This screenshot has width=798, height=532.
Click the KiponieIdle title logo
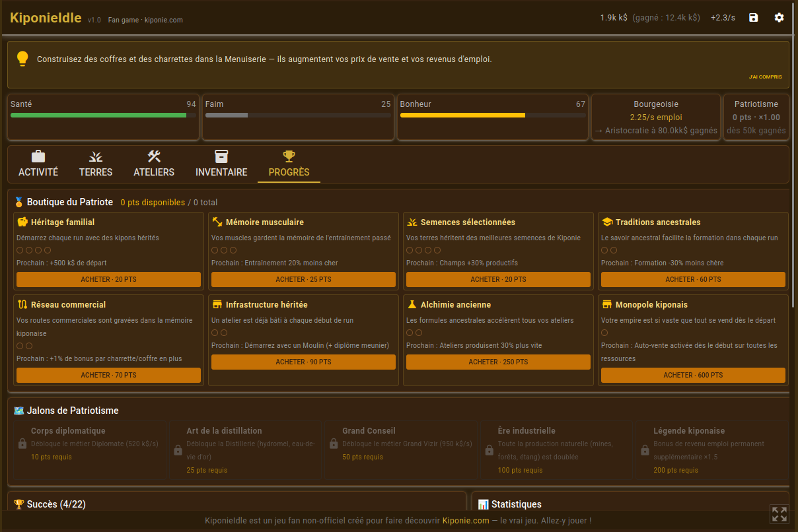tap(46, 18)
